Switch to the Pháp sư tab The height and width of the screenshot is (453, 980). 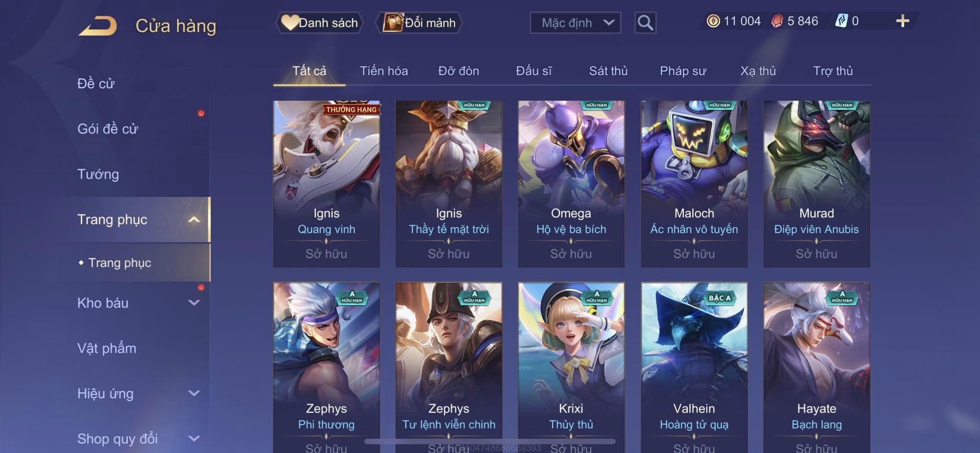click(683, 71)
